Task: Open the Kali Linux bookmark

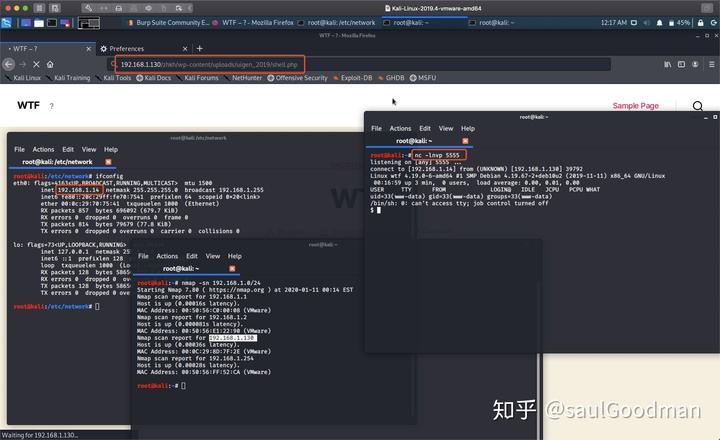Action: click(23, 78)
